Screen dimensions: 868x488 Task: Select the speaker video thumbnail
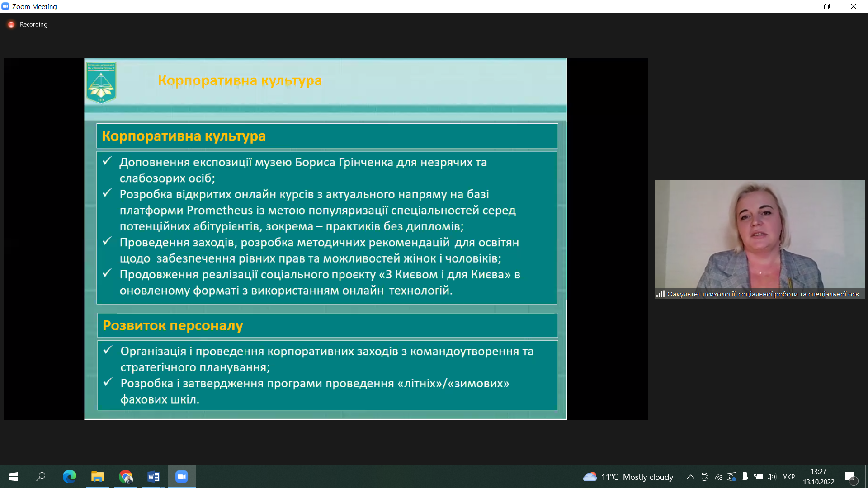pos(759,239)
